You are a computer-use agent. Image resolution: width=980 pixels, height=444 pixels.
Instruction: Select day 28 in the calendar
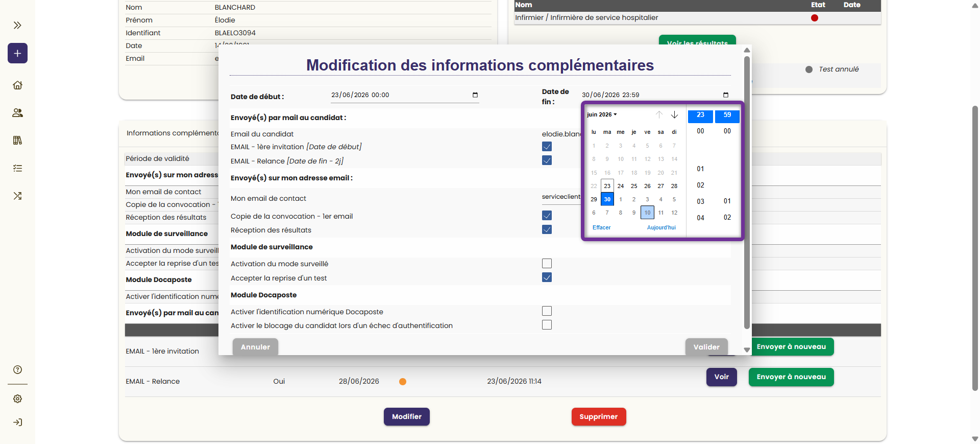tap(674, 186)
